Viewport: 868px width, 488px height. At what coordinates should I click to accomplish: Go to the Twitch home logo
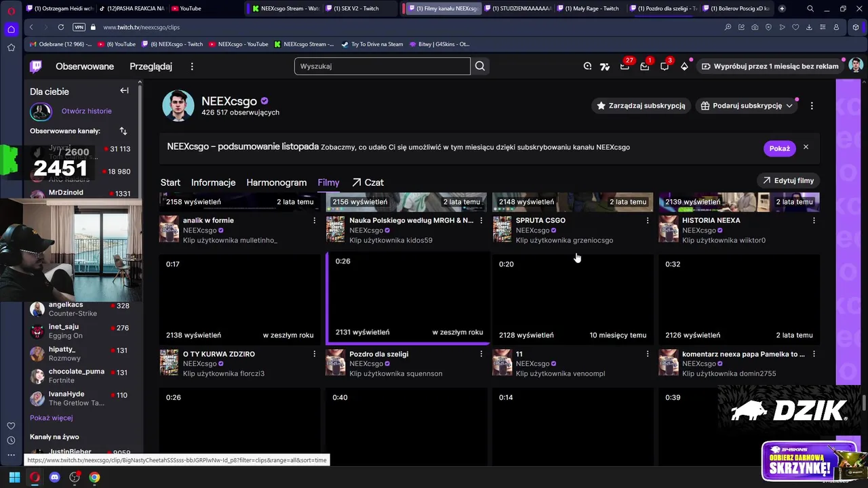click(x=36, y=66)
